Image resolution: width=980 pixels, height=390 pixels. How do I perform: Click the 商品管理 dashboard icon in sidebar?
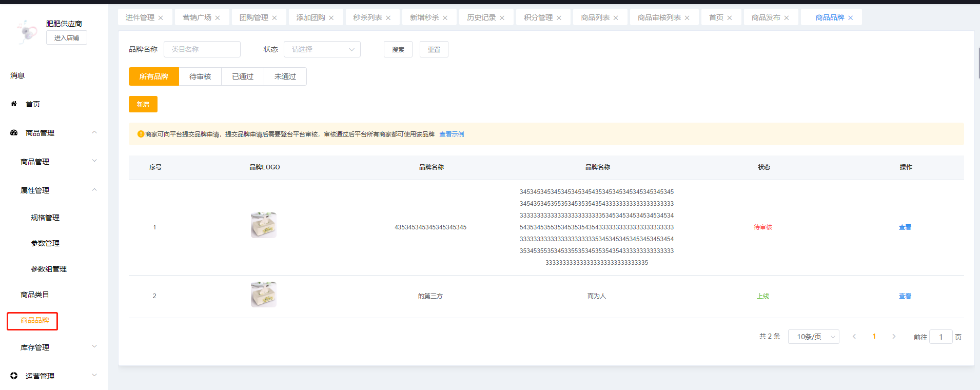click(x=14, y=132)
